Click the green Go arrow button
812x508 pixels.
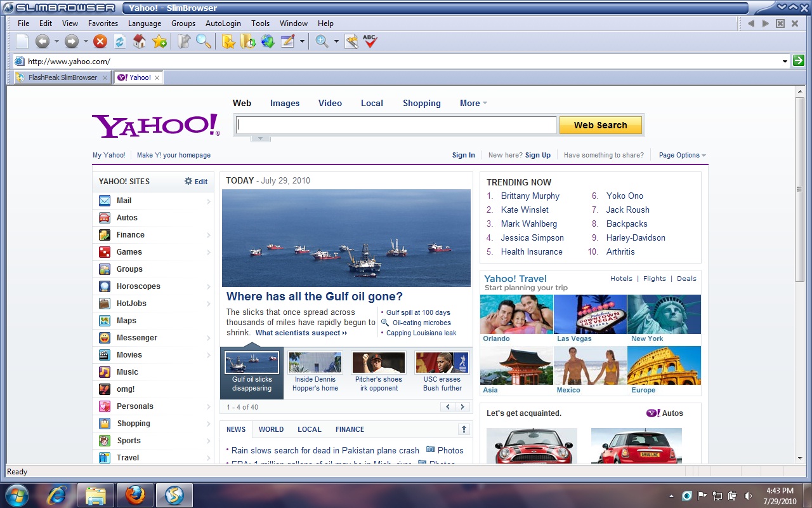[799, 61]
